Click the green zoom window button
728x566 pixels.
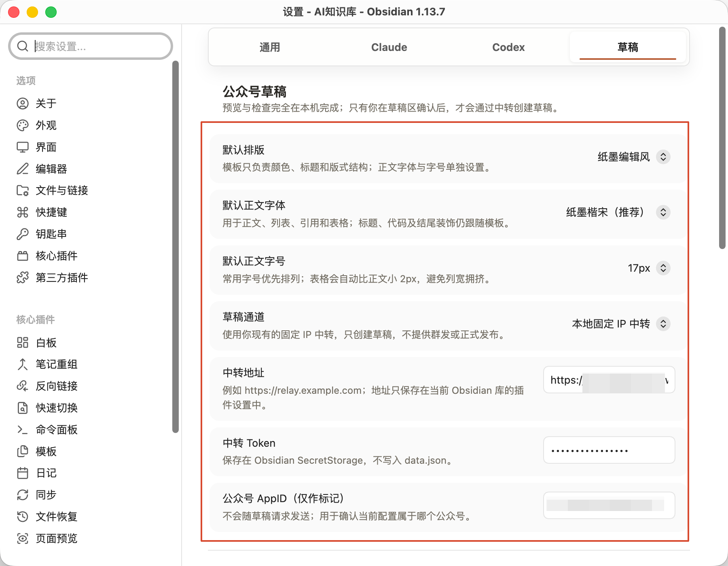(x=51, y=12)
